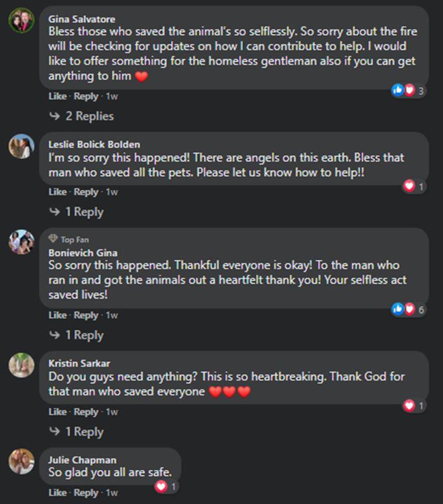Open Bonievich Gina's profile name link
Image resolution: width=443 pixels, height=504 pixels.
pyautogui.click(x=82, y=253)
